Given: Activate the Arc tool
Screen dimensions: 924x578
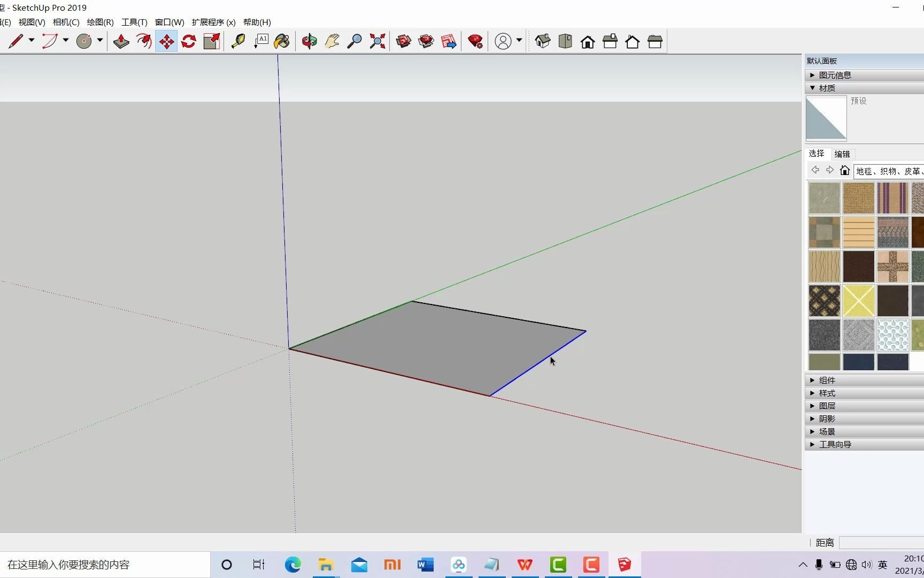Looking at the screenshot, I should click(x=51, y=41).
